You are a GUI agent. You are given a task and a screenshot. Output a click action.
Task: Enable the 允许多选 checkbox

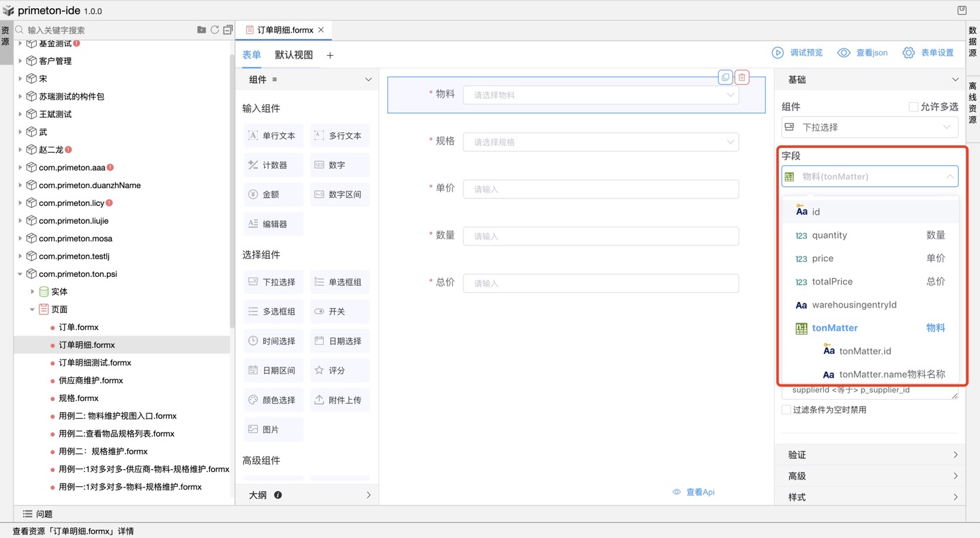click(912, 106)
